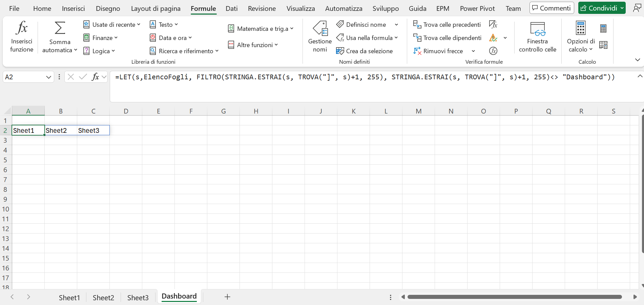The height and width of the screenshot is (305, 644).
Task: Click the fx button in formula bar
Action: tap(96, 77)
